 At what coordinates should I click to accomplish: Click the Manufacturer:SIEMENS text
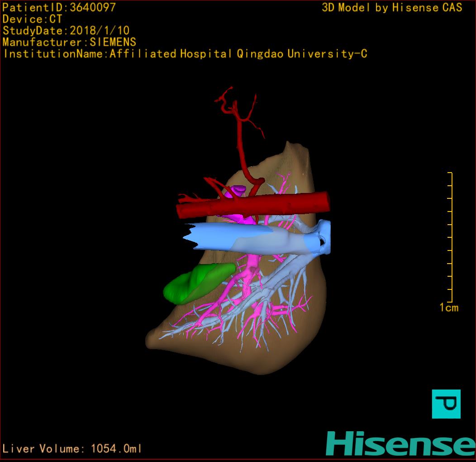(x=69, y=42)
